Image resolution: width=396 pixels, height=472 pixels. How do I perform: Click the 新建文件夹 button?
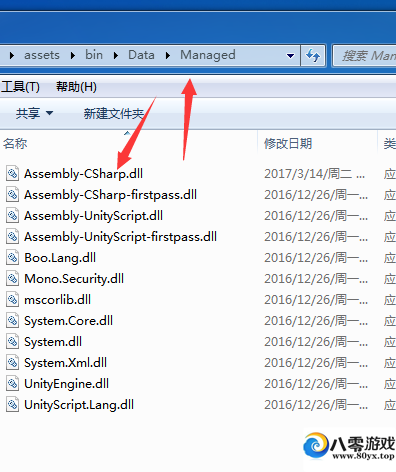coord(114,114)
